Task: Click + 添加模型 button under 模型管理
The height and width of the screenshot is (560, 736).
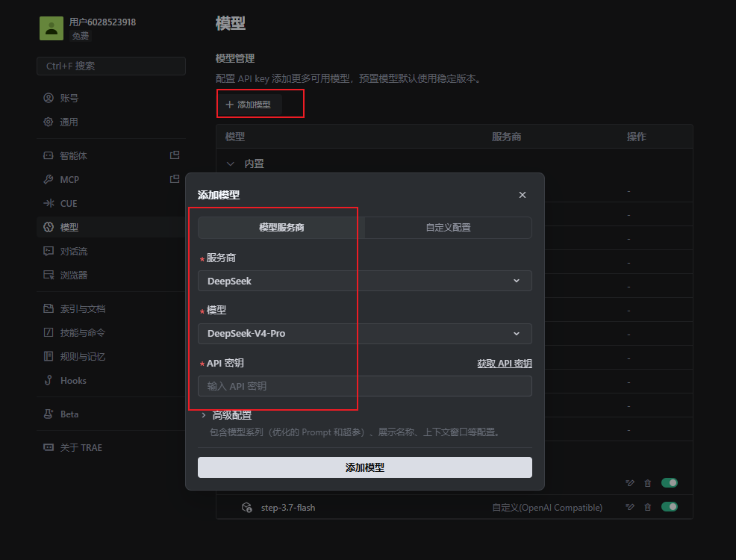Action: pos(249,105)
